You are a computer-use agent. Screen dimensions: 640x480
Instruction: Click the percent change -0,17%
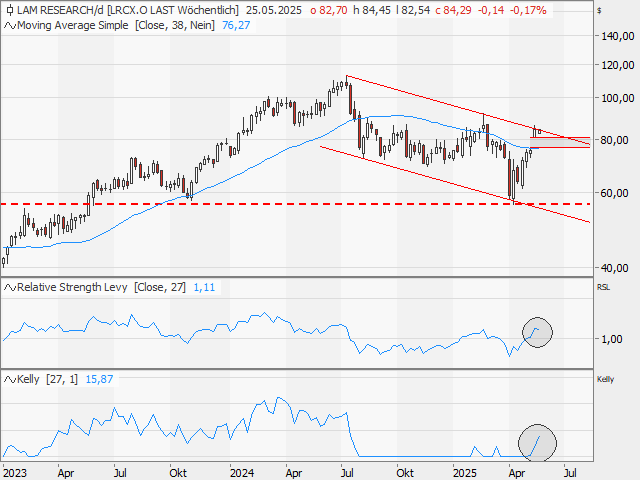coord(528,10)
